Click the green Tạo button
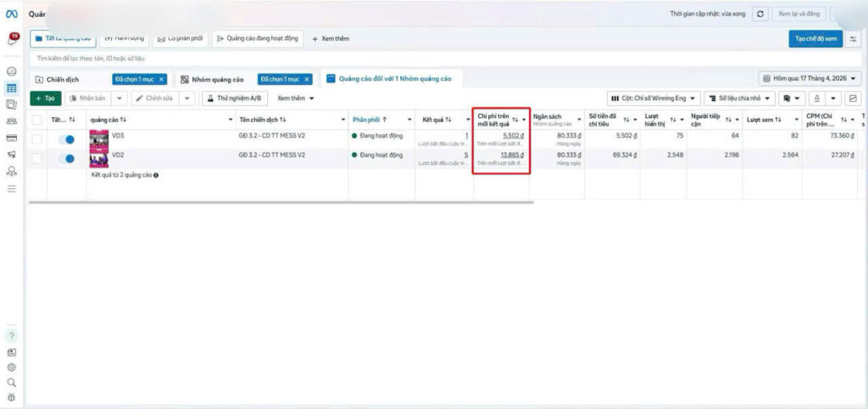 coord(45,98)
